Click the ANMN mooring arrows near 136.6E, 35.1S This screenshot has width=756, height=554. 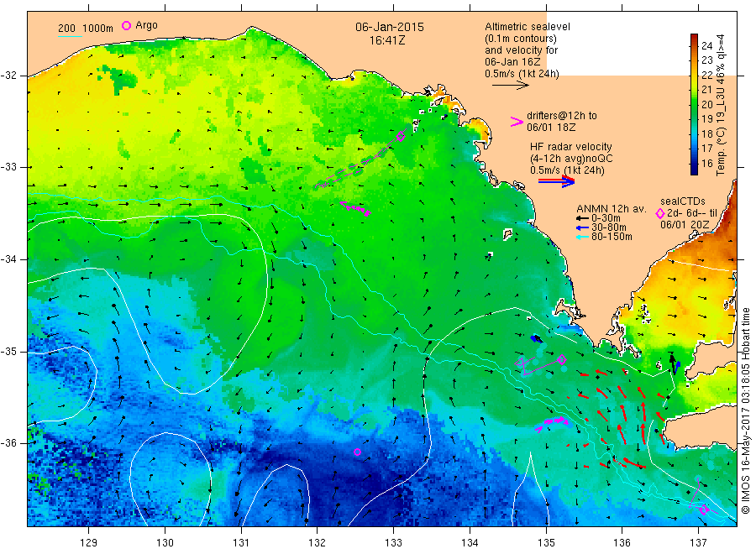[x=675, y=364]
